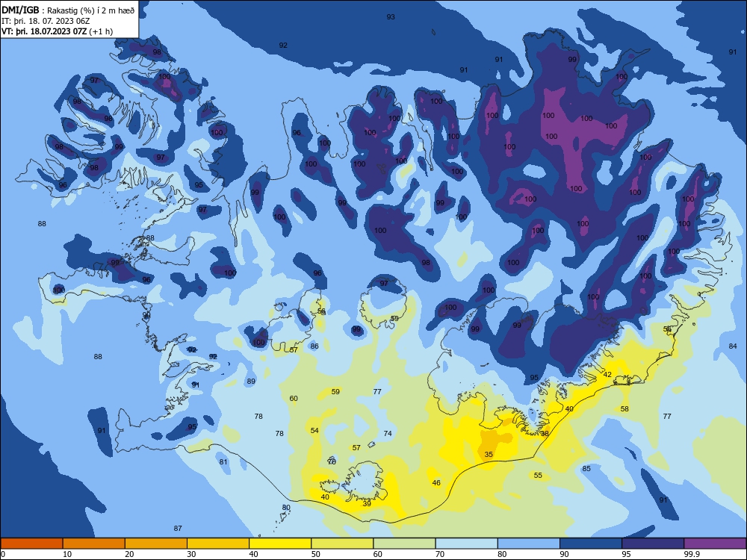Click the '86' humidity value
The height and width of the screenshot is (560, 747).
click(x=314, y=346)
